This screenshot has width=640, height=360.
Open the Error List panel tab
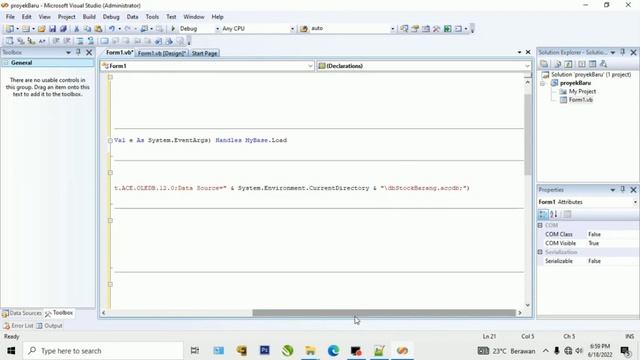pos(18,326)
